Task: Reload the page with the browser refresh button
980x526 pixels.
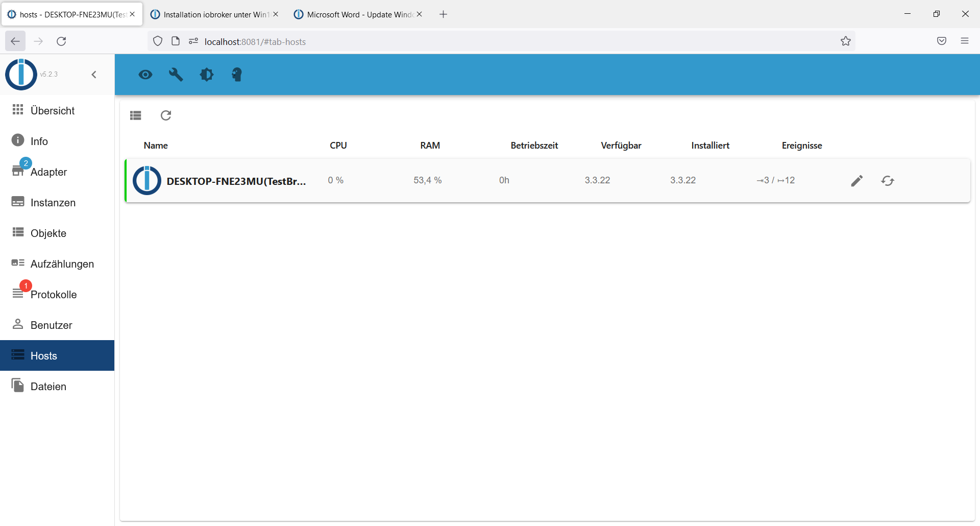Action: click(61, 41)
